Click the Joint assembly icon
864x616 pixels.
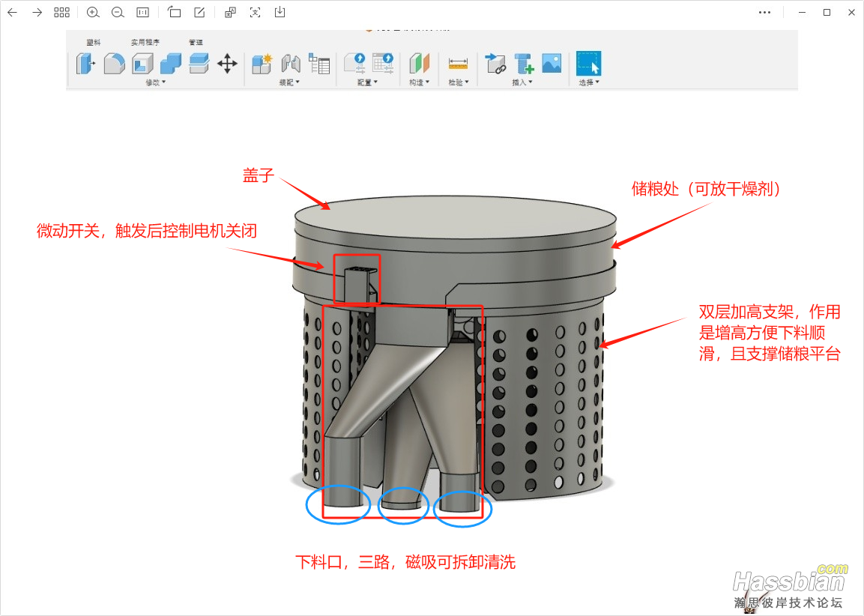(291, 64)
